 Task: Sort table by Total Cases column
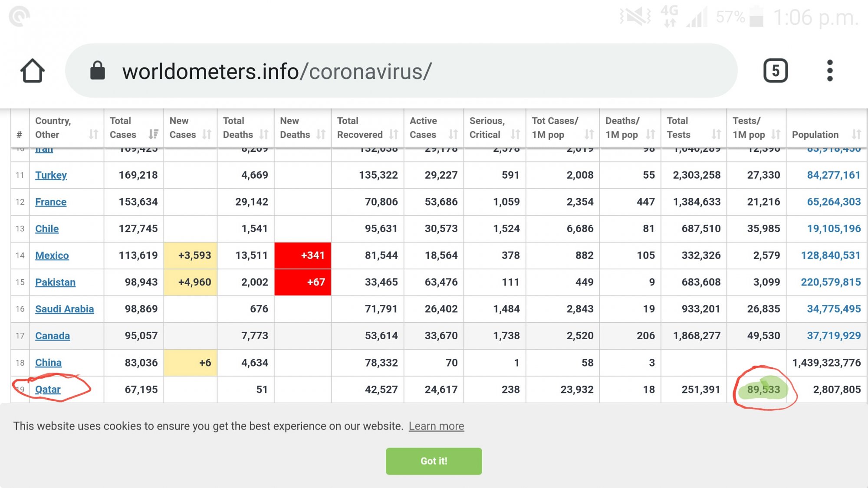tap(134, 128)
